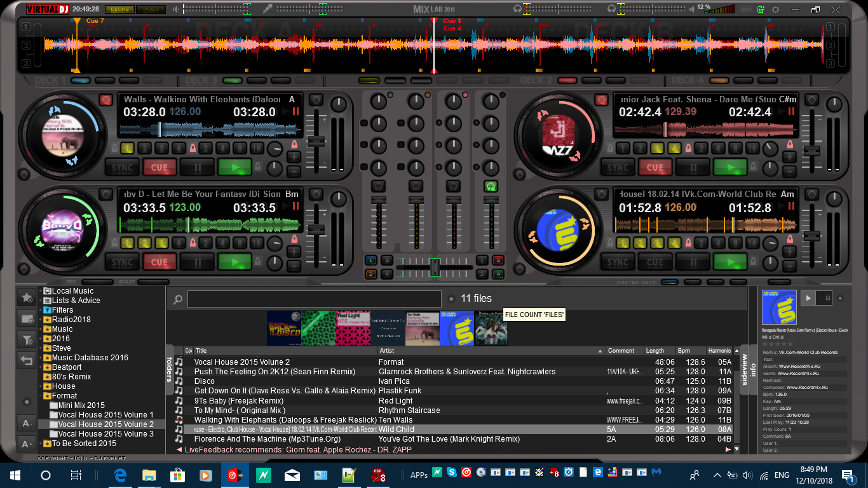Toggle pitch lock on Junior Jack deck

[x=789, y=144]
